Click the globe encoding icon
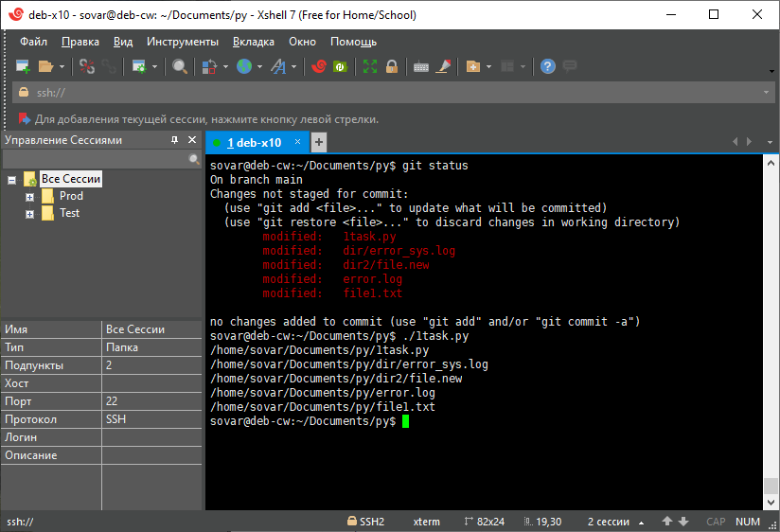Screen dimensions: 780x532 click(244, 66)
